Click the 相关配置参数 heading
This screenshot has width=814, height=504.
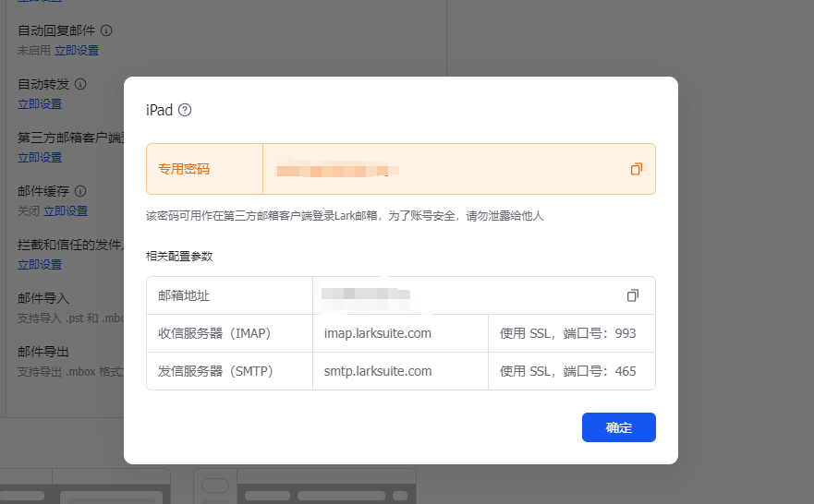(x=179, y=256)
